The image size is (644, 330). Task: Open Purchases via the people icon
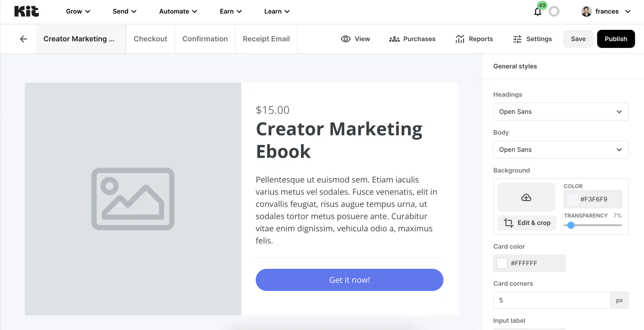click(394, 39)
